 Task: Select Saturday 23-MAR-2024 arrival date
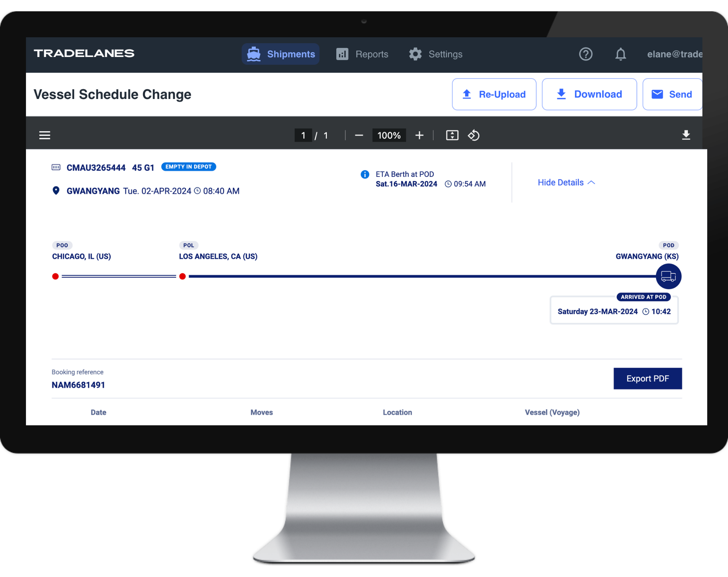click(598, 311)
